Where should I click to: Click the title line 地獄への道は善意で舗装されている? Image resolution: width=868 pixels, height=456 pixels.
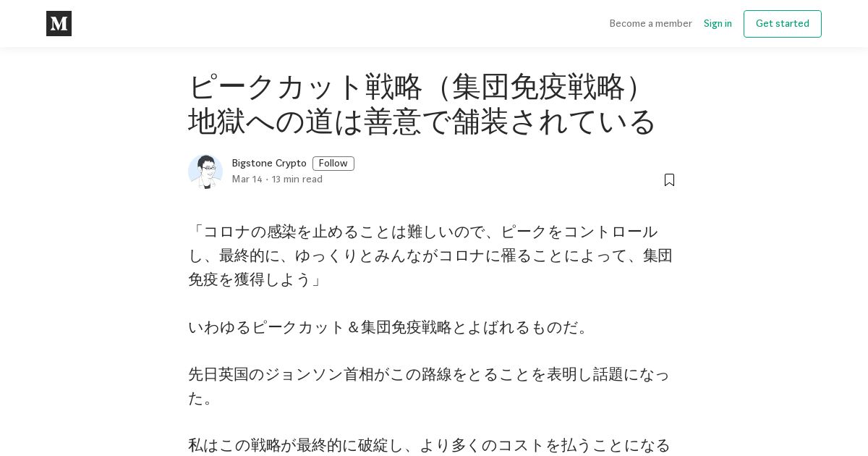(422, 122)
